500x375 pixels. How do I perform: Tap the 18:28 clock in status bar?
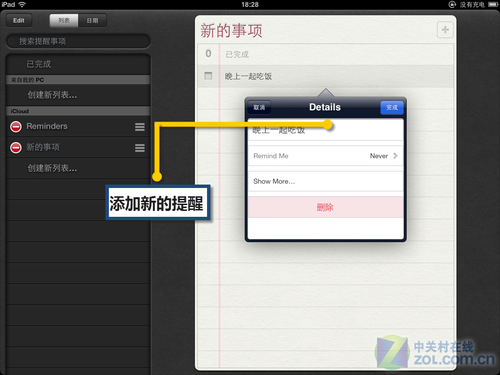click(x=250, y=4)
